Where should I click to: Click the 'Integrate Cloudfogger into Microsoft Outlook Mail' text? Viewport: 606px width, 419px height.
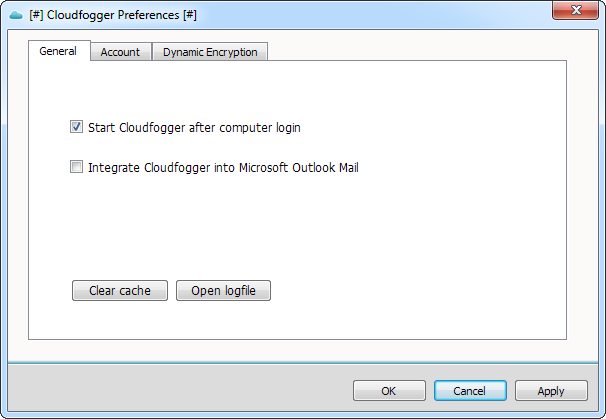click(223, 168)
